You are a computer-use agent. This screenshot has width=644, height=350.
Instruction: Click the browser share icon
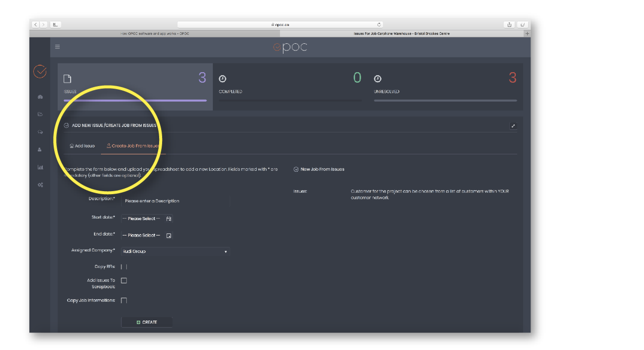pyautogui.click(x=509, y=25)
